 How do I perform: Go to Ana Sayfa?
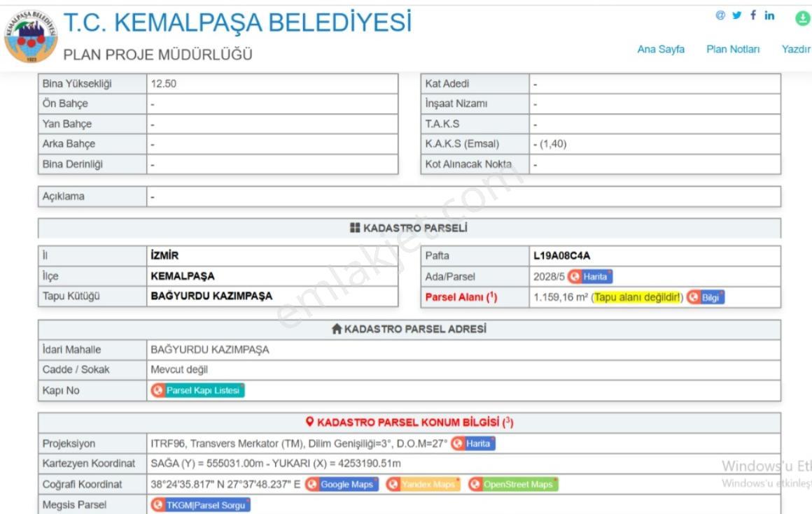661,49
